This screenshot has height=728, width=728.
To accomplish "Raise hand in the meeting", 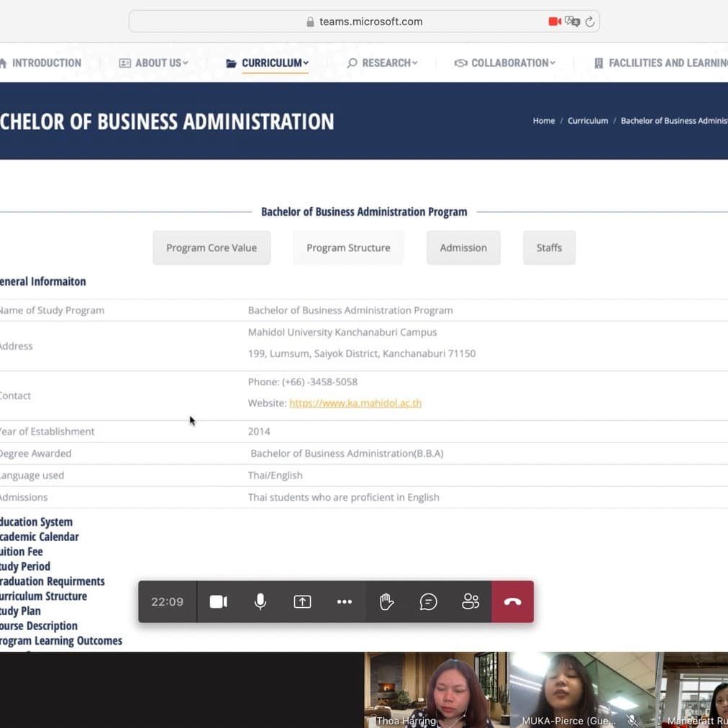I will coord(386,602).
